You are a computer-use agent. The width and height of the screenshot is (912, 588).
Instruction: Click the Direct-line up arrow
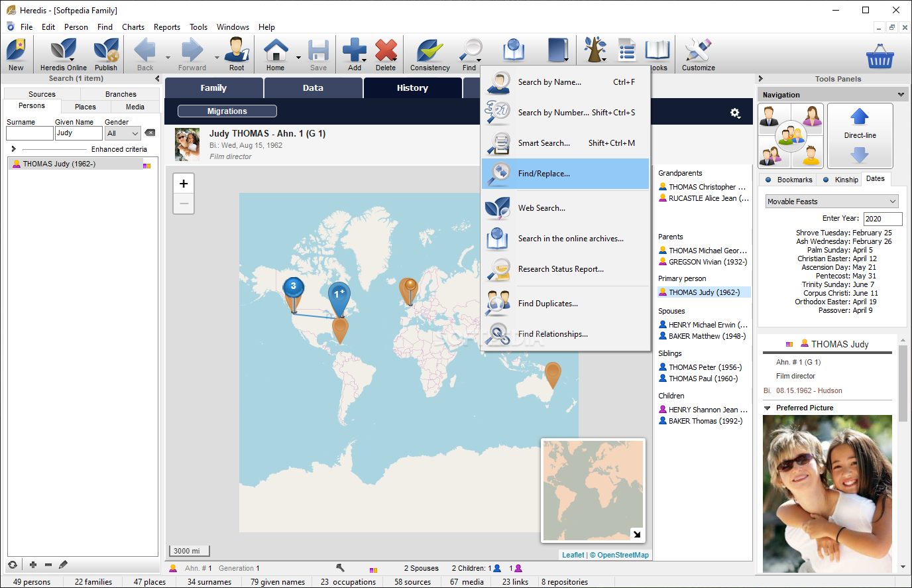coord(860,117)
